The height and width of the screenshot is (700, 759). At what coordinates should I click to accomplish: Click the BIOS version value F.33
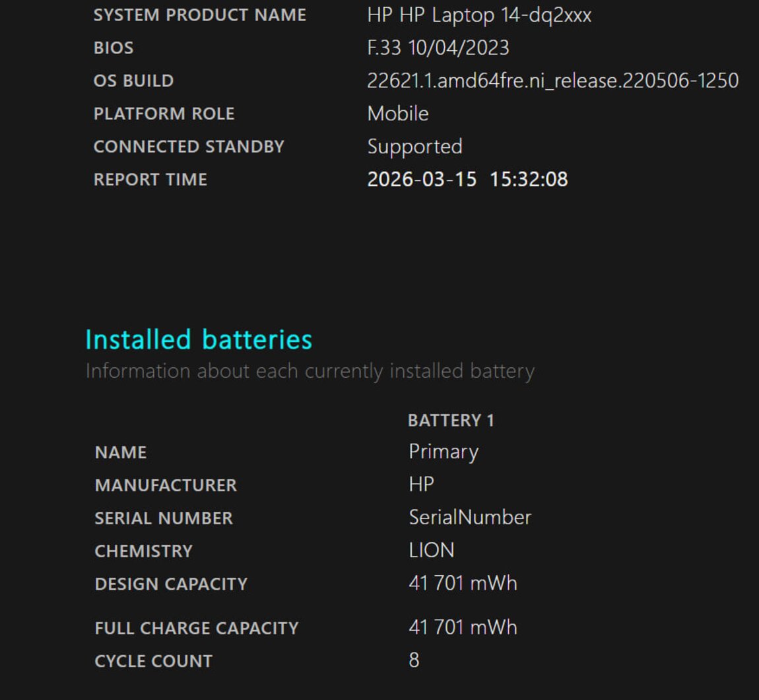(x=438, y=48)
